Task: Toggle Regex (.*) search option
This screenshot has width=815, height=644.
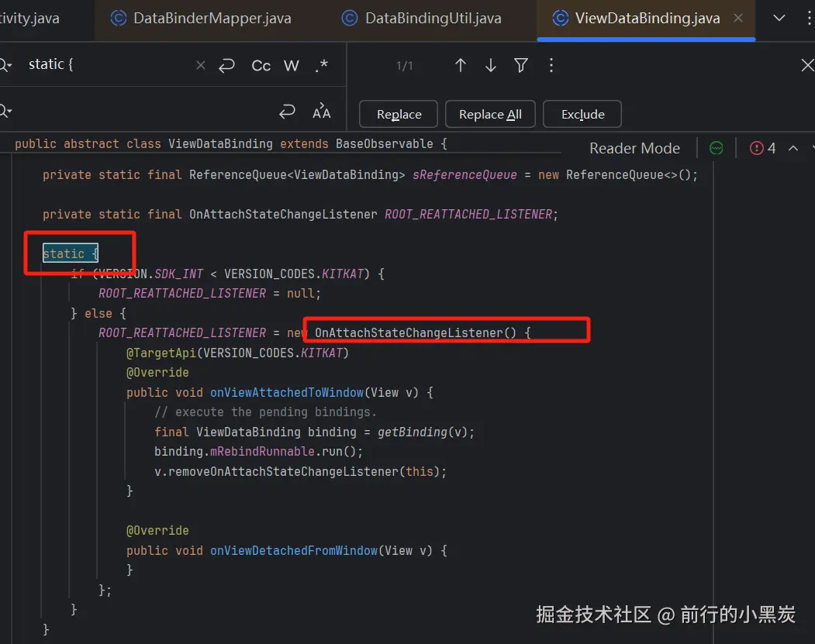Action: coord(322,65)
